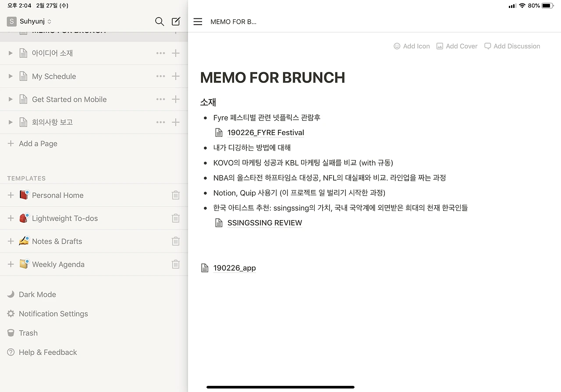
Task: Delete the Personal Home template trash icon
Action: (x=176, y=195)
